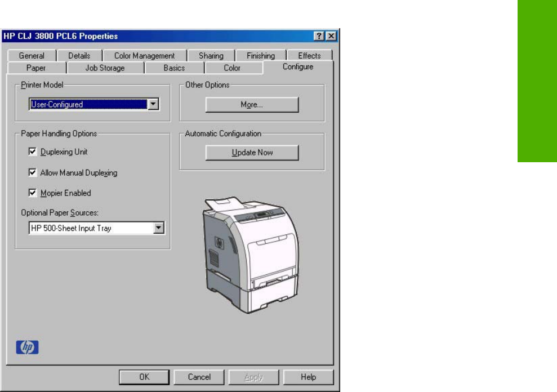The height and width of the screenshot is (392, 557).
Task: Click the Update Now button
Action: tap(252, 153)
